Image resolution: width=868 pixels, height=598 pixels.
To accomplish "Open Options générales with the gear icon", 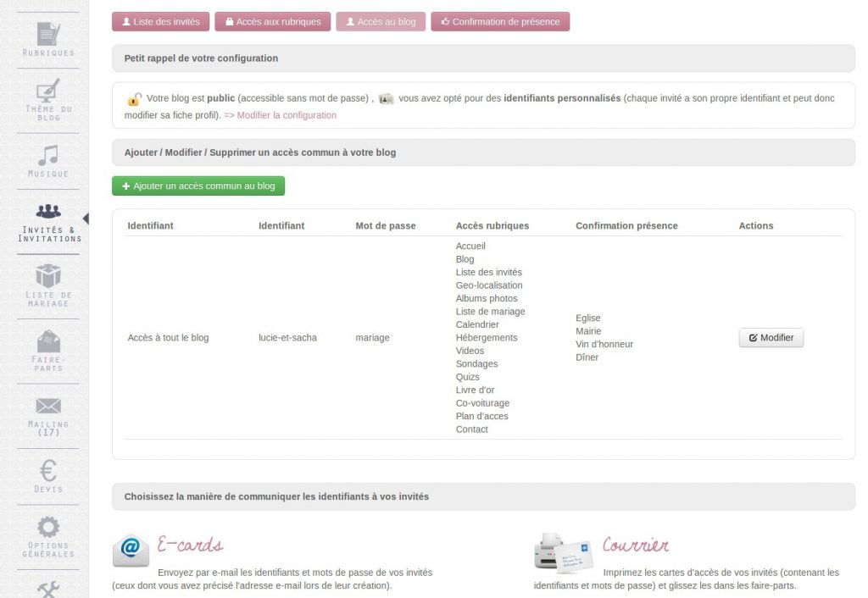I will pos(47,525).
